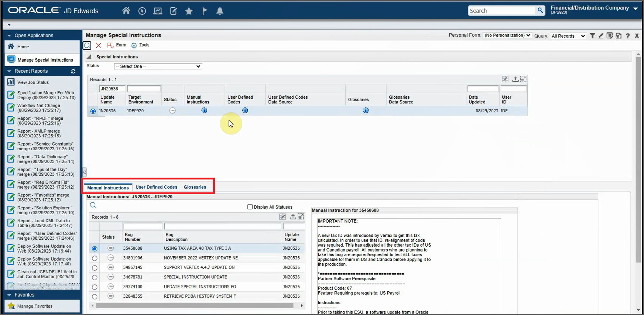The width and height of the screenshot is (644, 315).
Task: Open the Help question mark icon
Action: [x=628, y=36]
